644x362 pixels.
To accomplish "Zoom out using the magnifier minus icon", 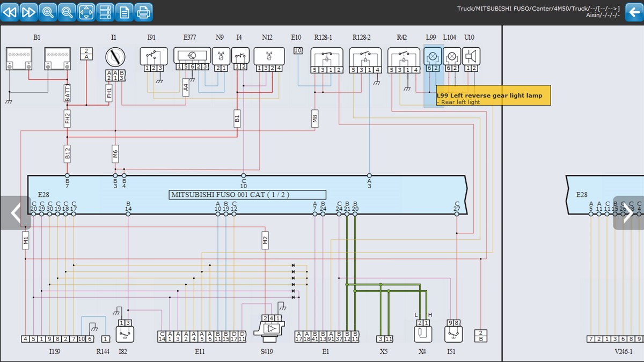I will (x=67, y=12).
